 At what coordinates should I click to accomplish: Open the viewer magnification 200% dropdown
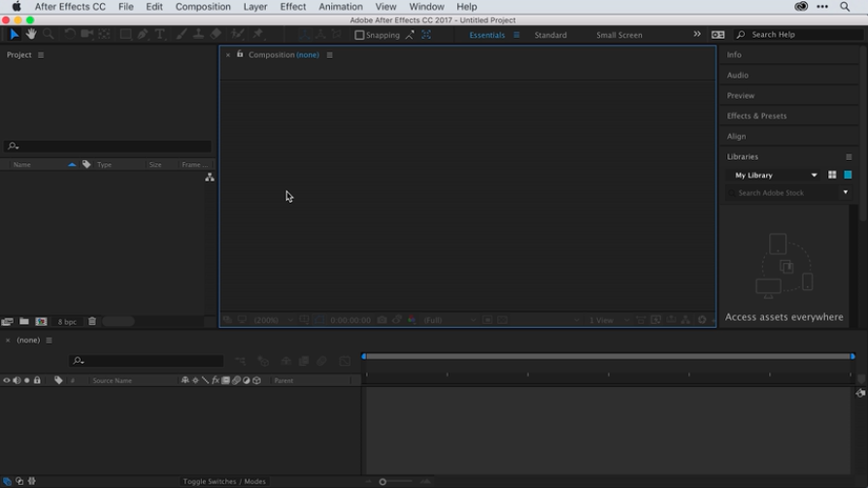[x=274, y=320]
